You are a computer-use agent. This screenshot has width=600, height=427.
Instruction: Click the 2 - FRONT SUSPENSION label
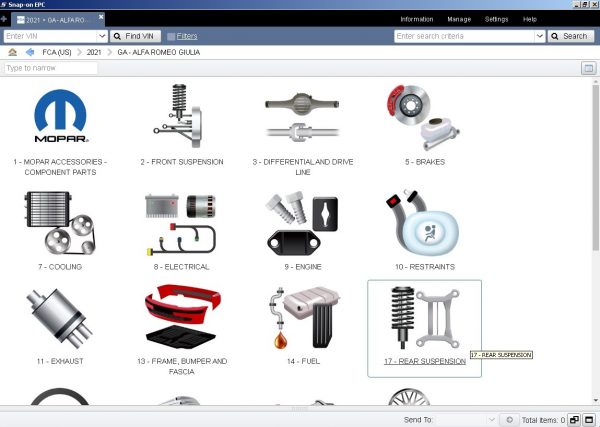182,162
